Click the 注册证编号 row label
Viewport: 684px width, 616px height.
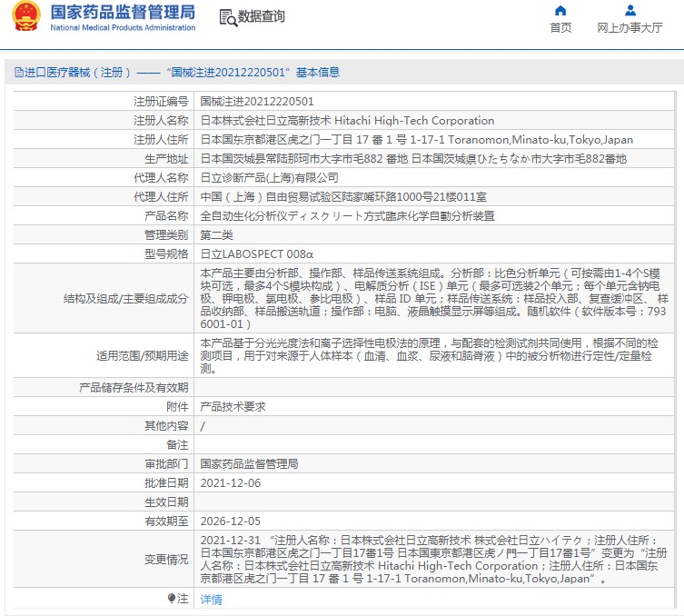click(161, 101)
